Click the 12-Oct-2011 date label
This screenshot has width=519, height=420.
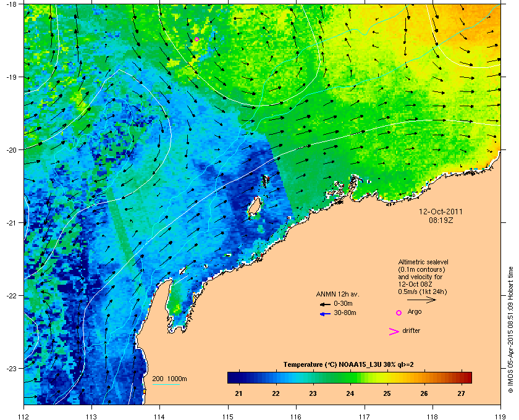pos(441,211)
